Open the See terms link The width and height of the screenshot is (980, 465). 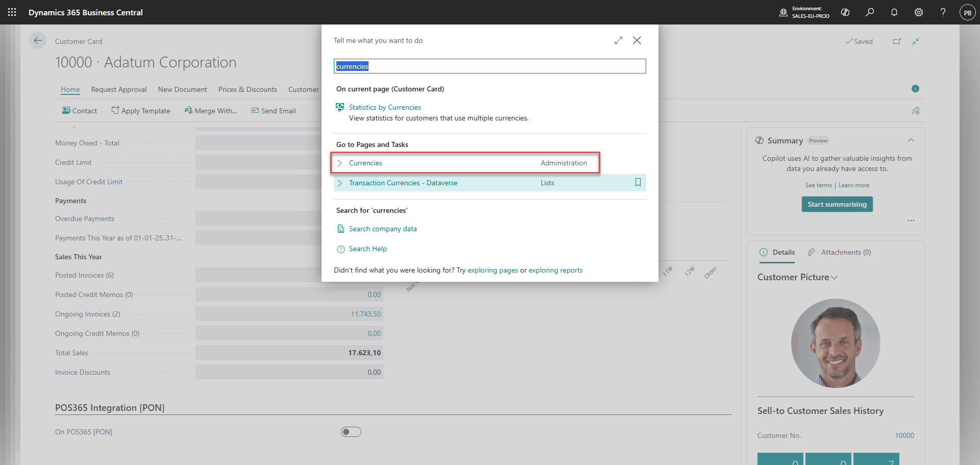click(819, 185)
